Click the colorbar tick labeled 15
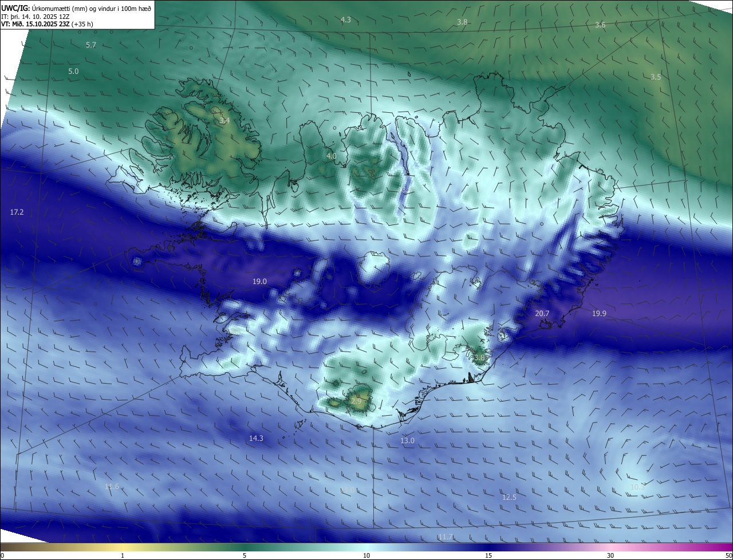The image size is (733, 560). pos(488,555)
